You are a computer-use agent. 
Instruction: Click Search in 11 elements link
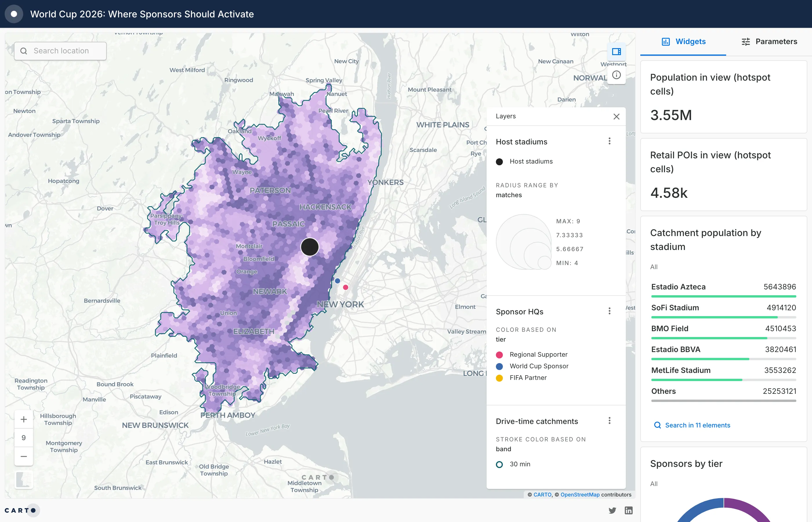coord(697,425)
